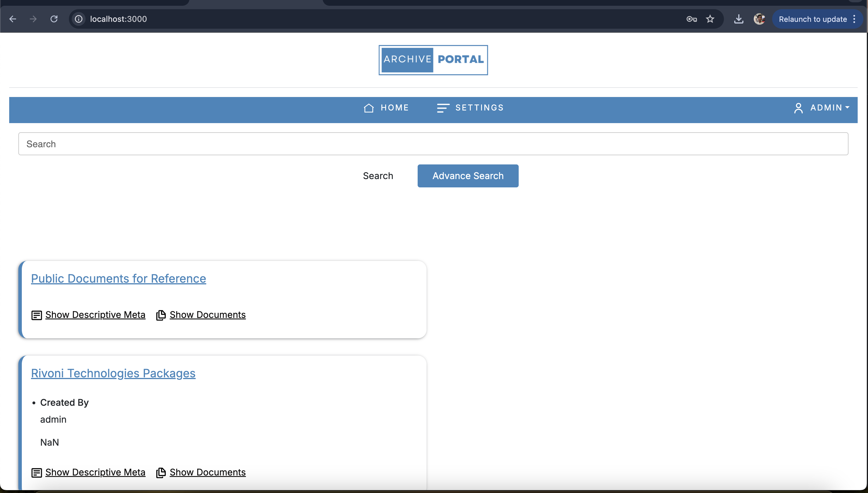Open Advance Search
The image size is (868, 493).
[x=468, y=176]
